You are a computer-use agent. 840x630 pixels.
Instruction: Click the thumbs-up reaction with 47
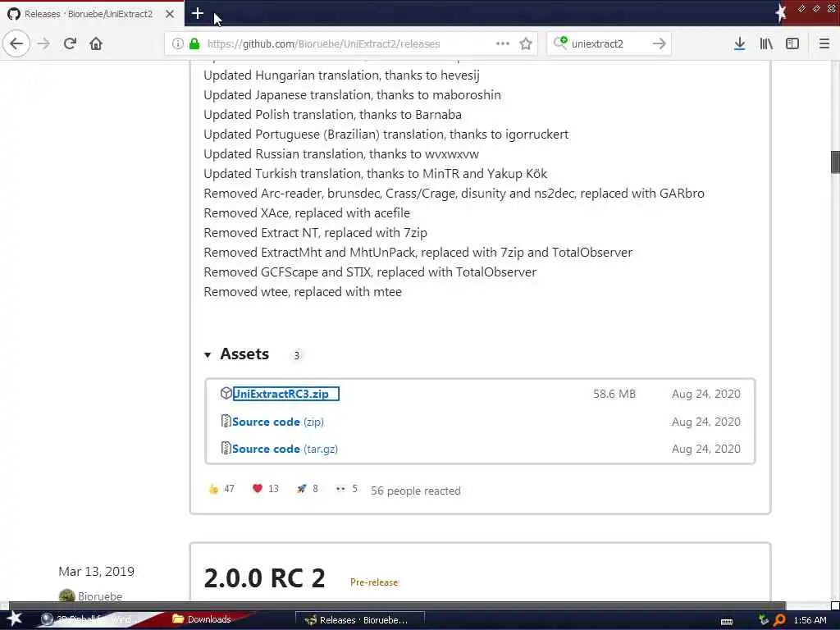pos(221,489)
